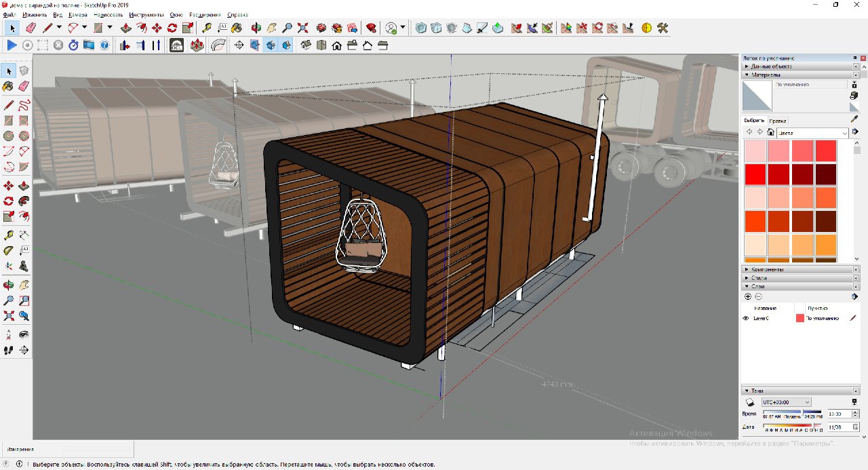Switch to the Правка tab in Materials

coord(778,121)
